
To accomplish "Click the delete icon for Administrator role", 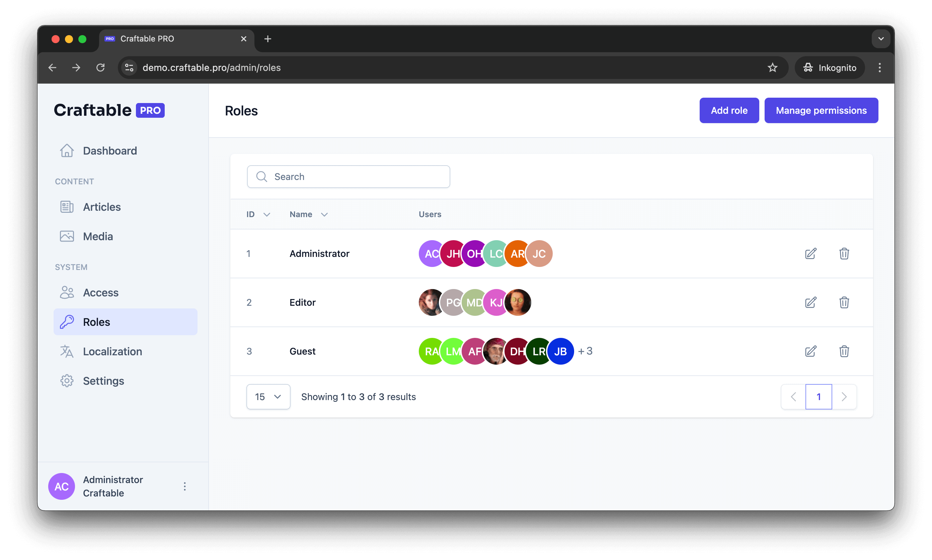I will [844, 253].
